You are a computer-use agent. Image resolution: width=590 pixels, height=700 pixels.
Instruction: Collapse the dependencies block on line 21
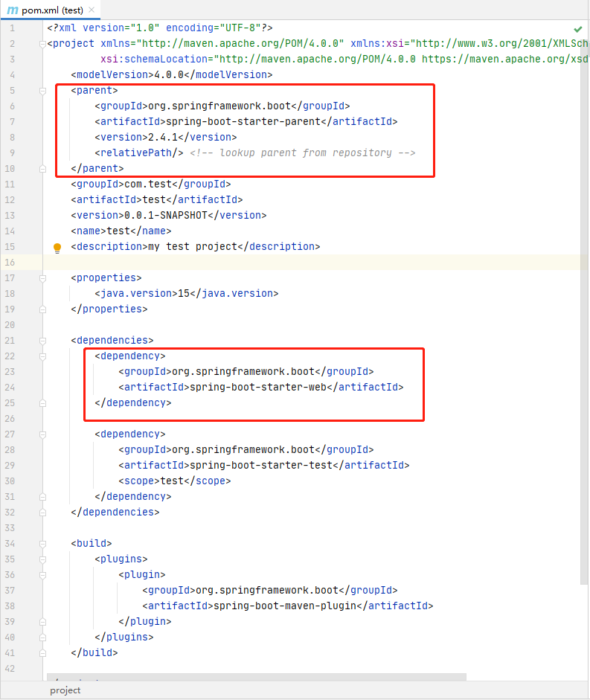tap(43, 341)
